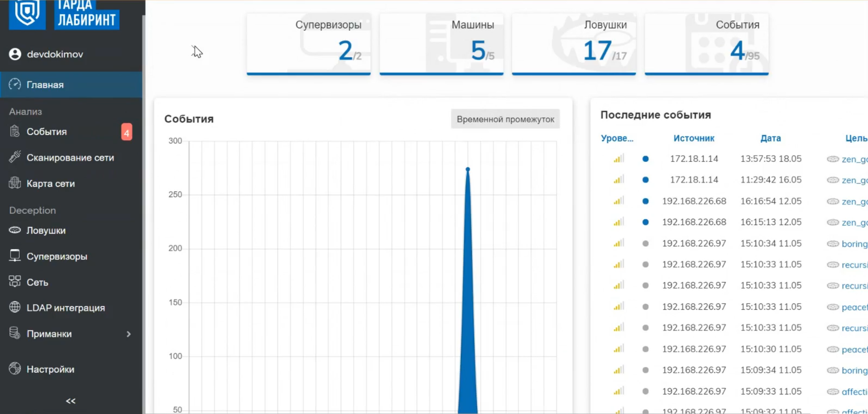Sort table by Источник column header
This screenshot has width=868, height=414.
point(693,138)
